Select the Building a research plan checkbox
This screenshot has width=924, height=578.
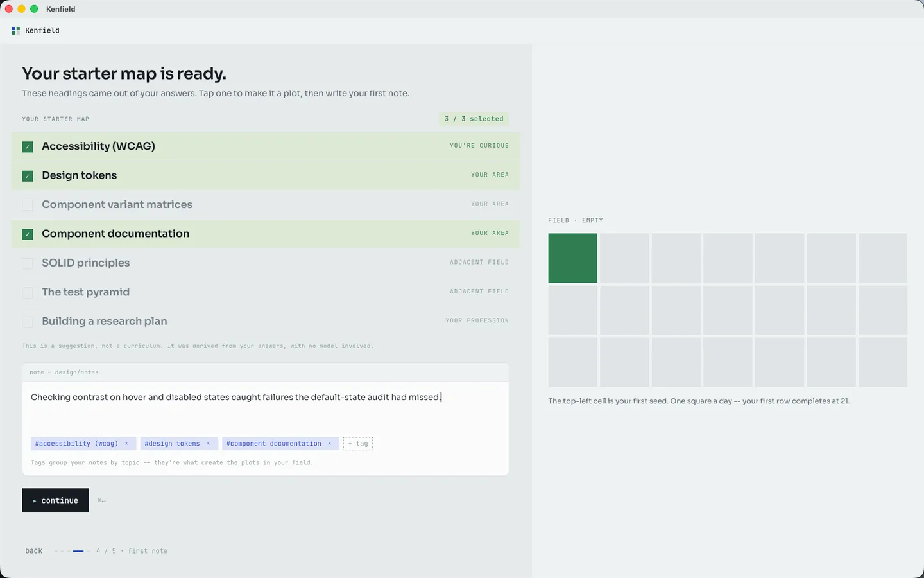point(28,322)
